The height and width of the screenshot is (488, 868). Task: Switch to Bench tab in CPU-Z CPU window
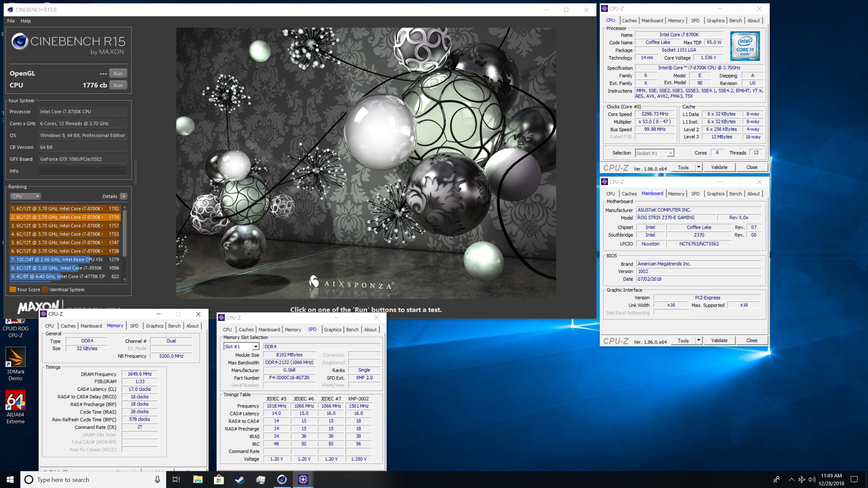pyautogui.click(x=735, y=20)
